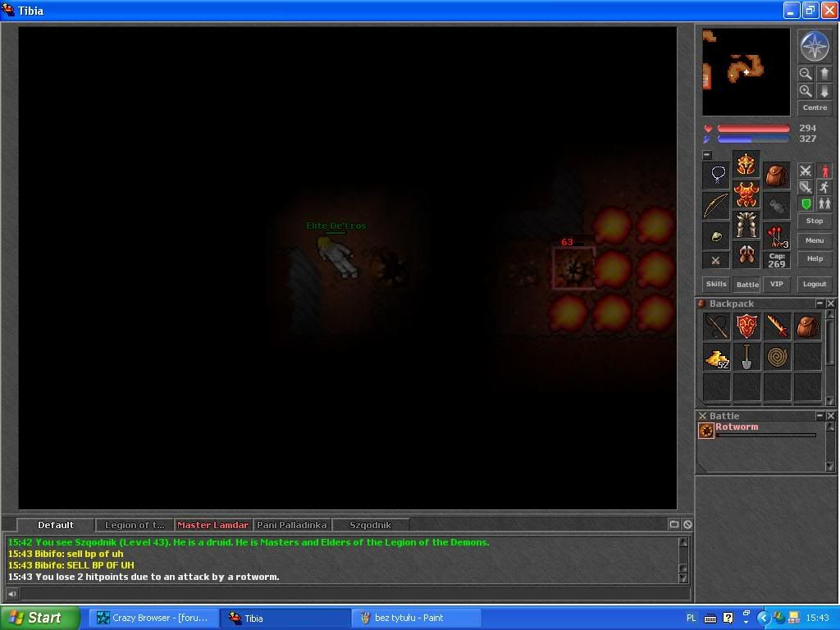This screenshot has height=630, width=840.
Task: Click the blue mana bar
Action: (753, 139)
